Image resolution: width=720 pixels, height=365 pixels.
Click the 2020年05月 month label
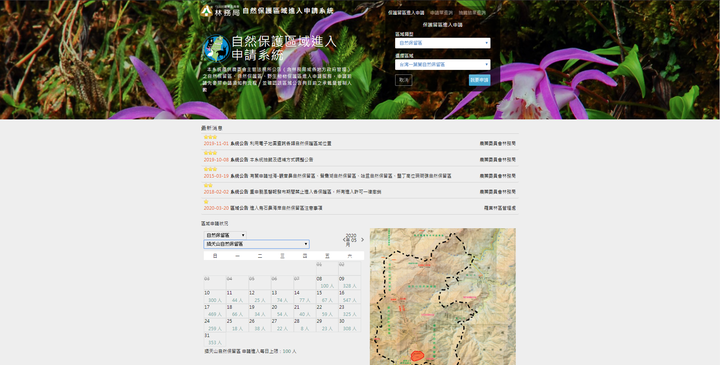point(352,240)
